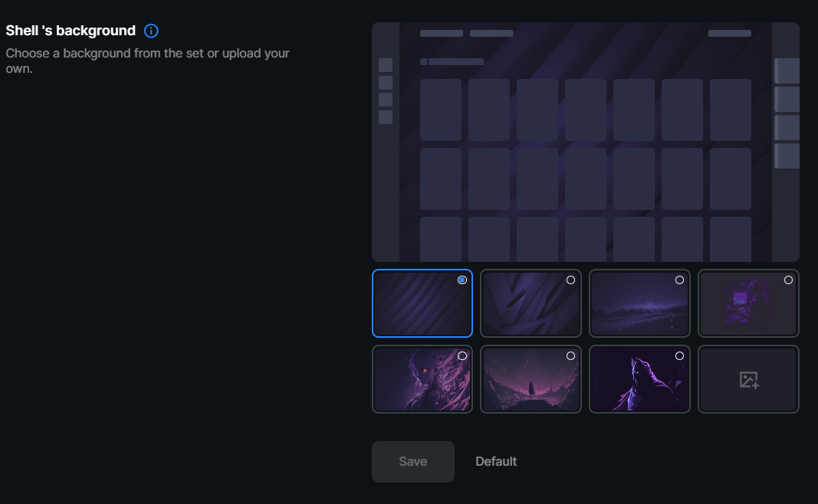
Task: Click the Shell's background heading text
Action: pos(71,31)
